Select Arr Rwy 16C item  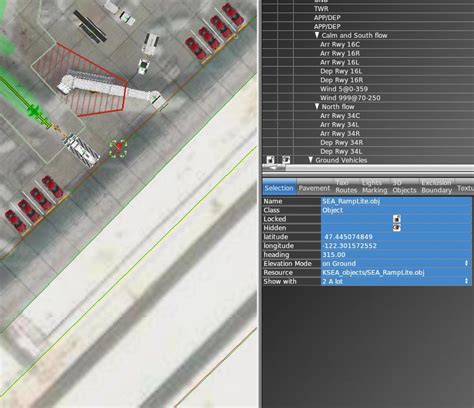[340, 44]
